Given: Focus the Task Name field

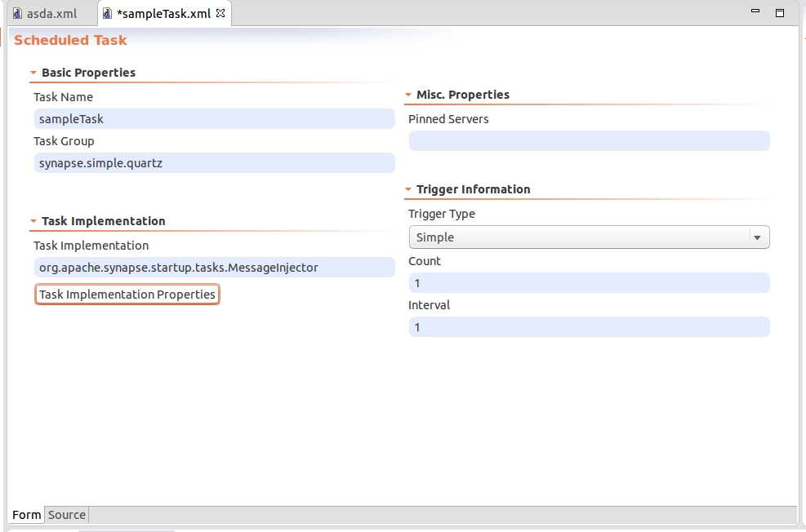Looking at the screenshot, I should [x=214, y=119].
